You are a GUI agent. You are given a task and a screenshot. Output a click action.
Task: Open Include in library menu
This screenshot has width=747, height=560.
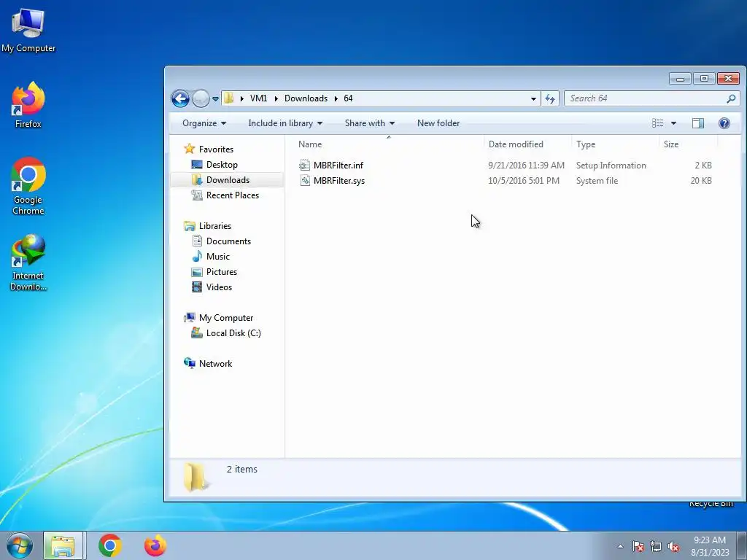pos(285,123)
